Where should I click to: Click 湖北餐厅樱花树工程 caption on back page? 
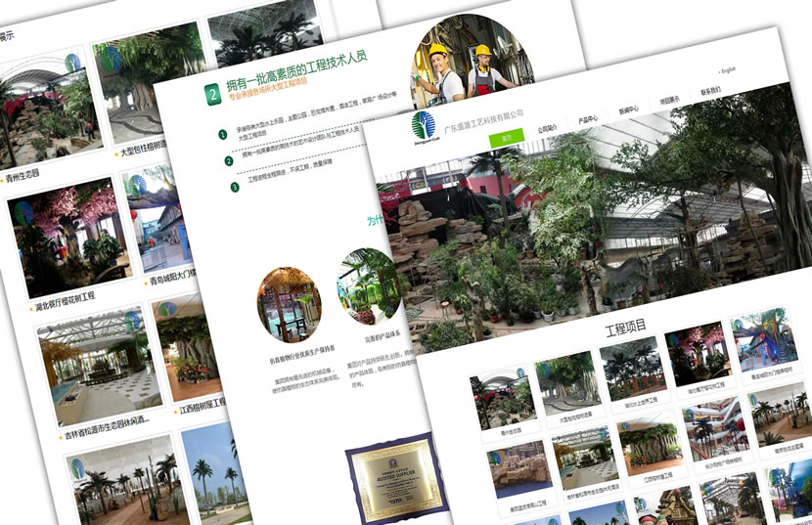point(65,301)
